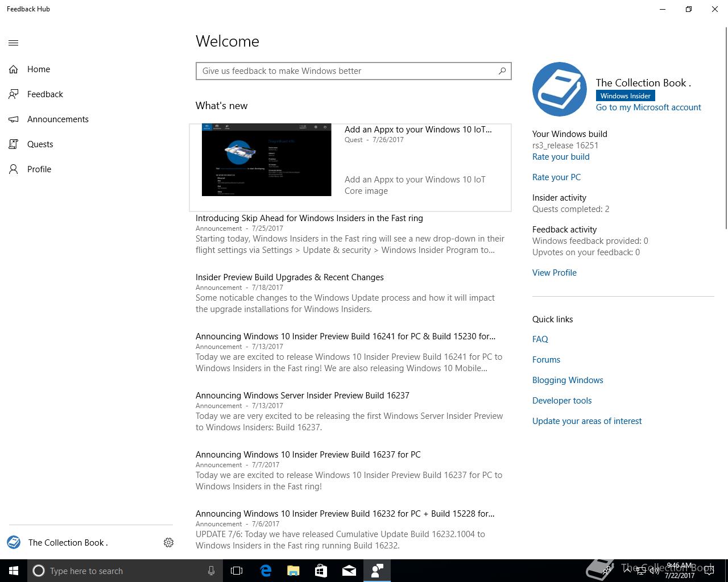Open the Blogging Windows link

568,380
